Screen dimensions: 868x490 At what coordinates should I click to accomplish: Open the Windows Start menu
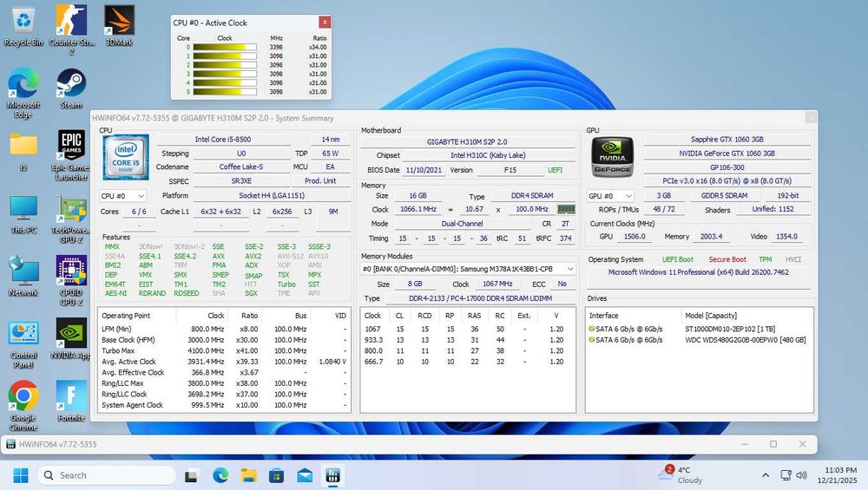pos(20,475)
